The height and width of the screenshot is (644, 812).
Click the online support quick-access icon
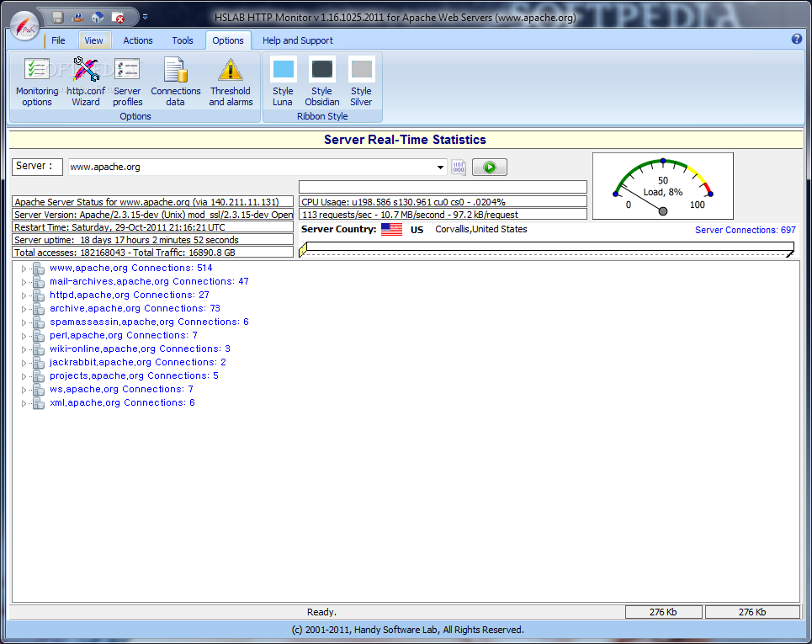[x=77, y=17]
